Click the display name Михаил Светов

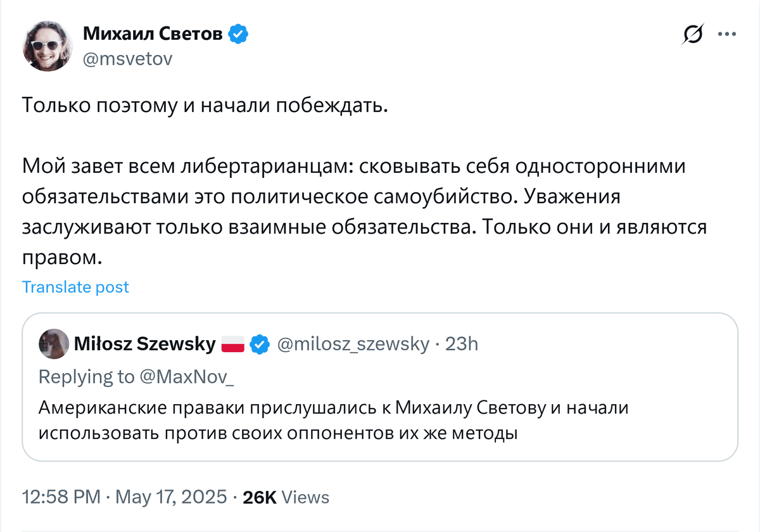[x=153, y=34]
